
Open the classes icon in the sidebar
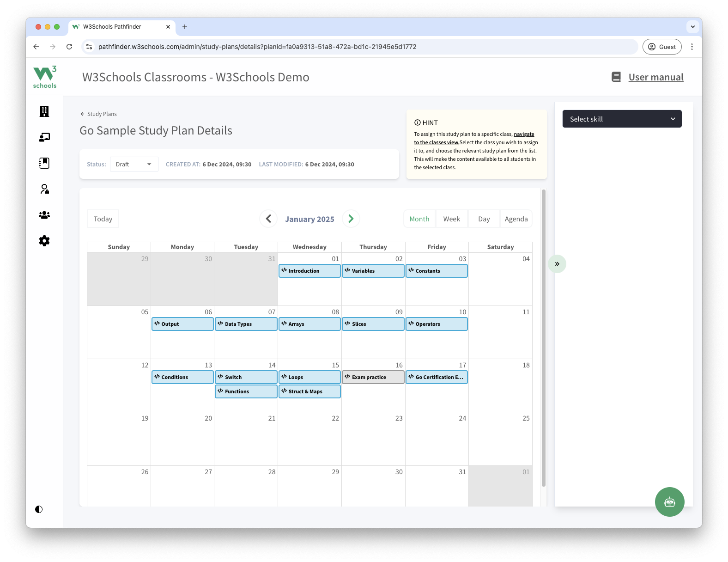tap(44, 137)
